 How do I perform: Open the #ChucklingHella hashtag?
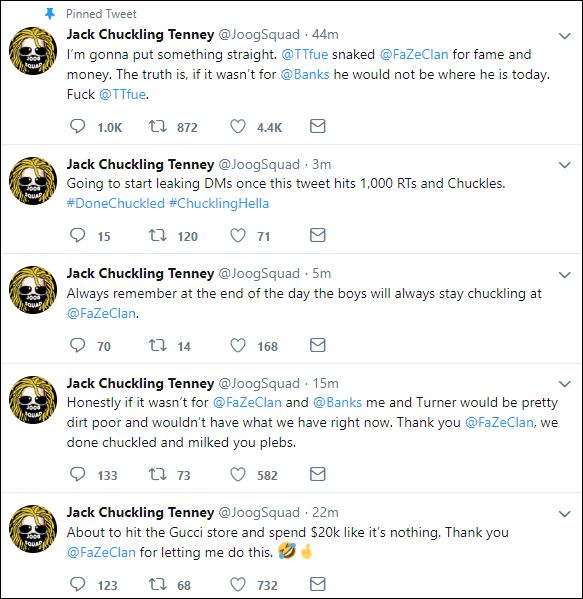click(219, 203)
